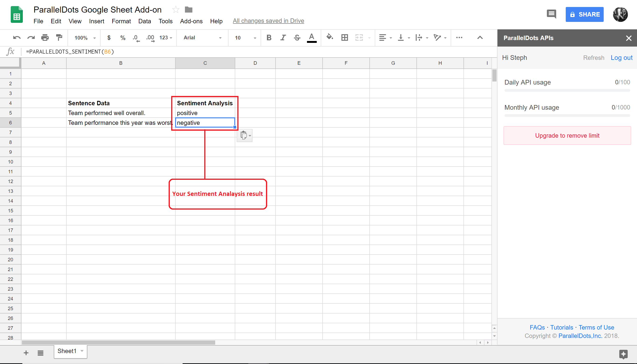Open the Help menu

[216, 21]
